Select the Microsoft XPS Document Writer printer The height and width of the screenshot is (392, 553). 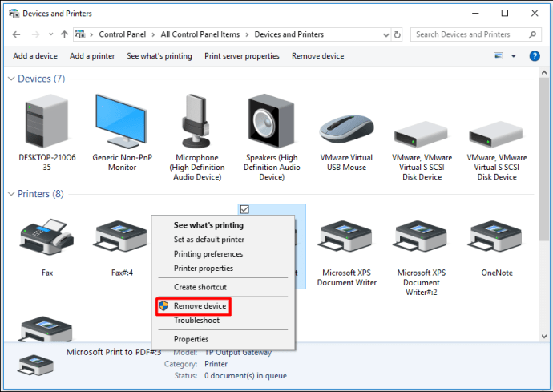click(x=346, y=236)
